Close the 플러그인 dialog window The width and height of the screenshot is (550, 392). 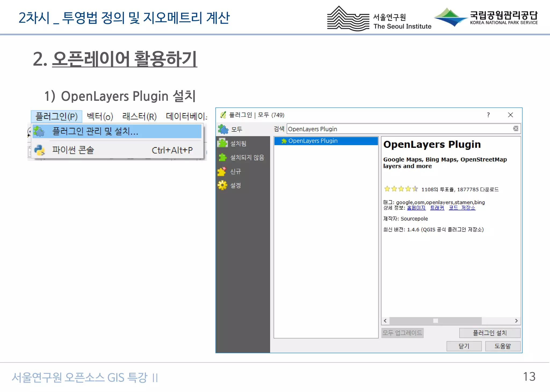tap(511, 115)
